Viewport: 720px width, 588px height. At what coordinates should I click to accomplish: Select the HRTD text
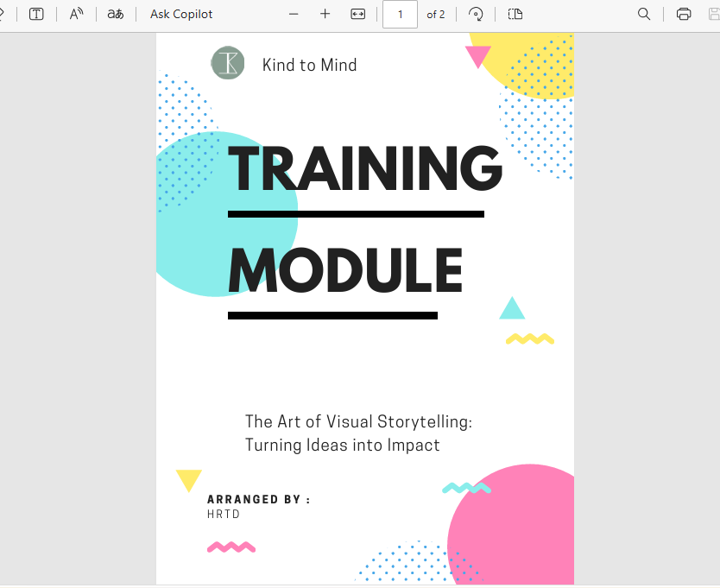coord(224,514)
